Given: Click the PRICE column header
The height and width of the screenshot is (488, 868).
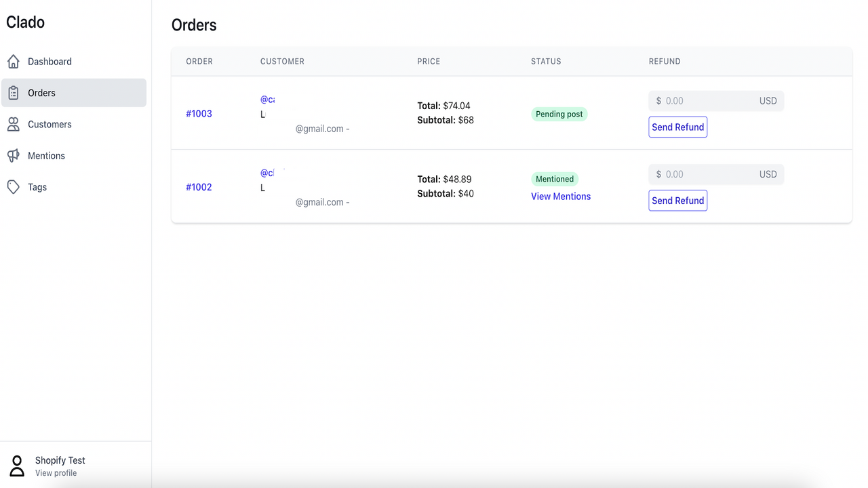Looking at the screenshot, I should click(x=429, y=62).
